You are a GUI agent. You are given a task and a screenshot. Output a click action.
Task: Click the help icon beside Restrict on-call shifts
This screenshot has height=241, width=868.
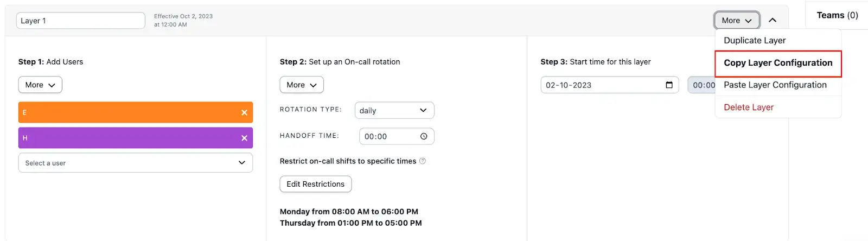click(x=423, y=161)
